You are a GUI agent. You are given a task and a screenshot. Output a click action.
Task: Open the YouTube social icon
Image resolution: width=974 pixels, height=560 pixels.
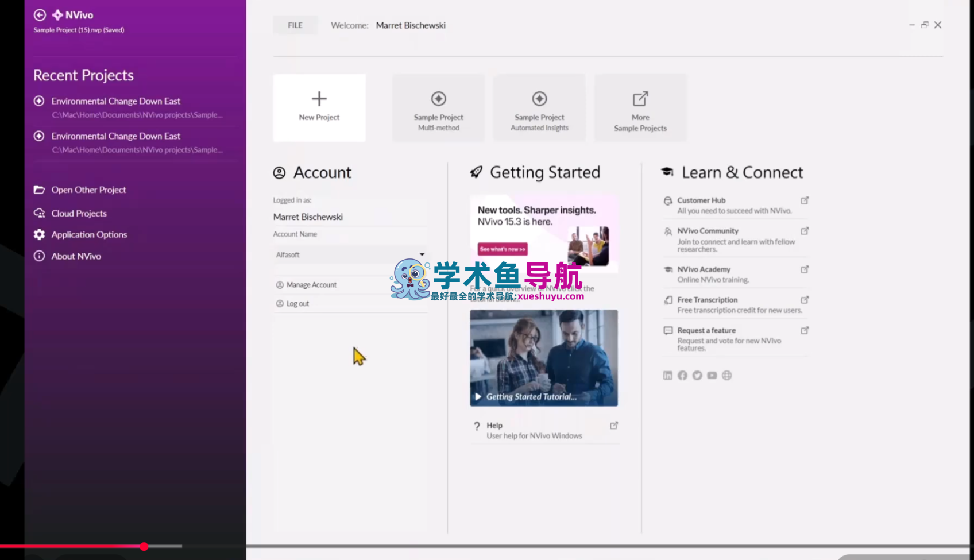pos(712,376)
